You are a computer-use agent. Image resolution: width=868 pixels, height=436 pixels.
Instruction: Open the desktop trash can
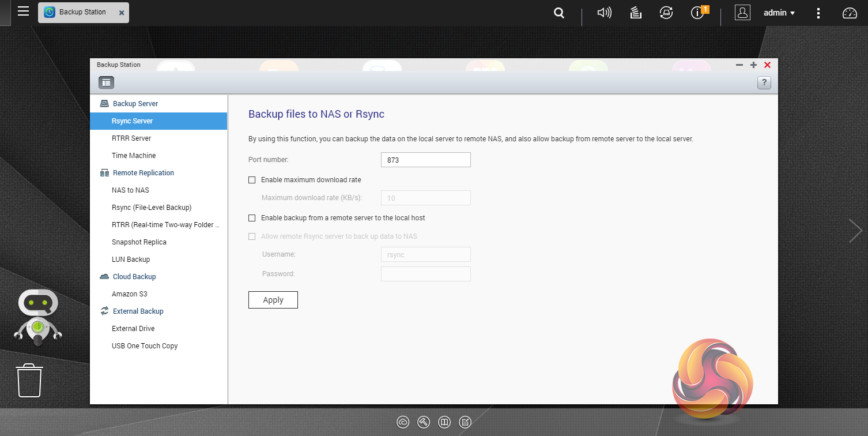click(x=29, y=381)
